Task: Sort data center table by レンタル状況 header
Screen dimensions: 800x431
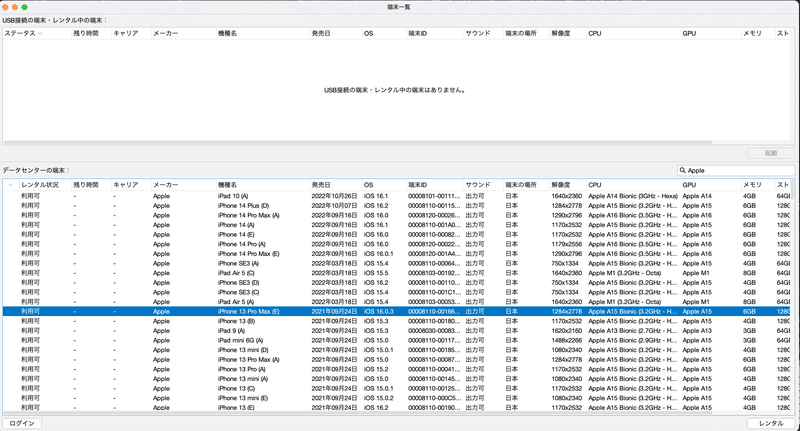Action: pos(40,185)
